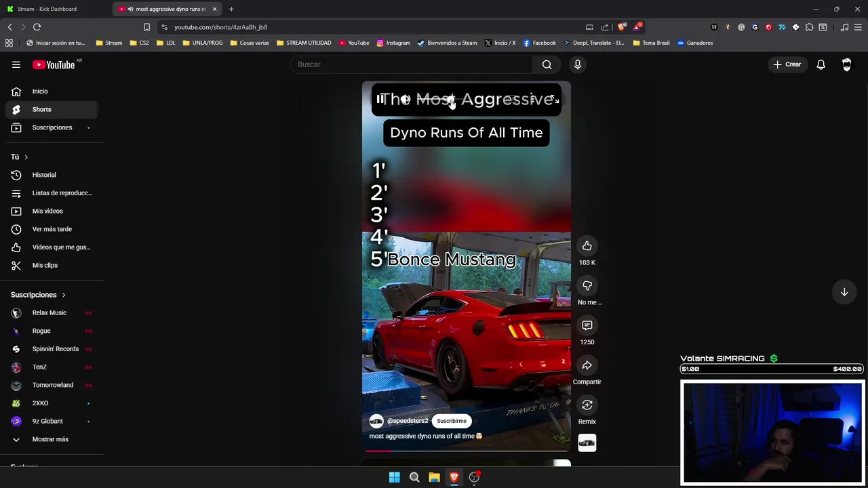Expand Mostrar más subscriptions
This screenshot has height=488, width=868.
pos(51,439)
